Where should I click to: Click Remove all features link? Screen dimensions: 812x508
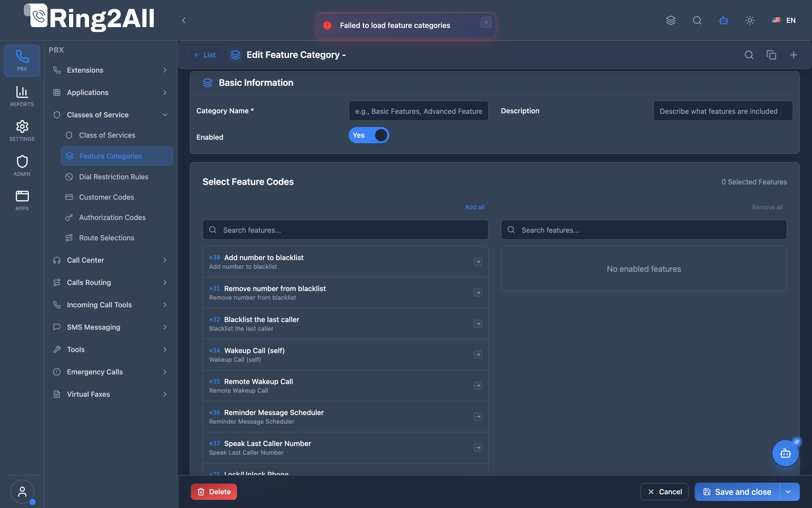pos(767,207)
